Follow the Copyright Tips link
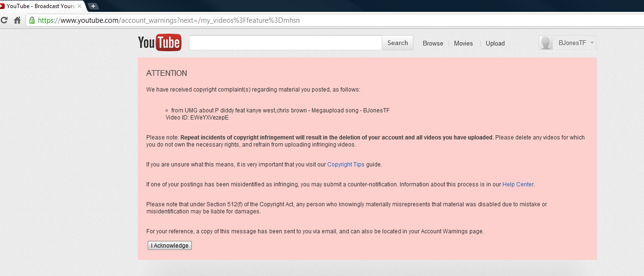Image resolution: width=644 pixels, height=276 pixels. [x=346, y=165]
